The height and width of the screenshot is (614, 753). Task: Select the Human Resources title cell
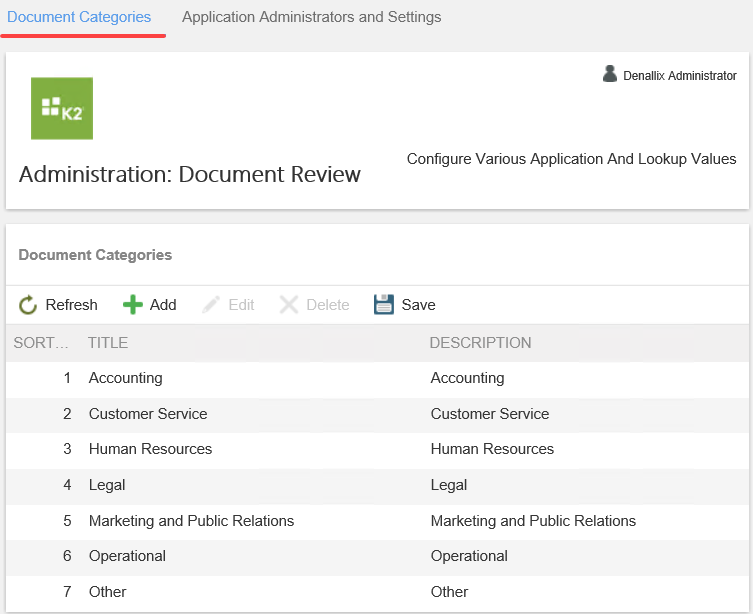pos(150,449)
